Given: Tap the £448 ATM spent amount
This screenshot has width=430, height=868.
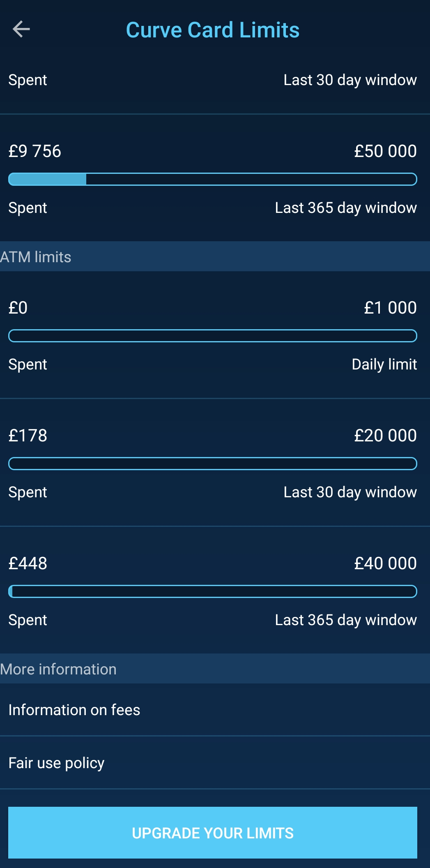Looking at the screenshot, I should [28, 563].
